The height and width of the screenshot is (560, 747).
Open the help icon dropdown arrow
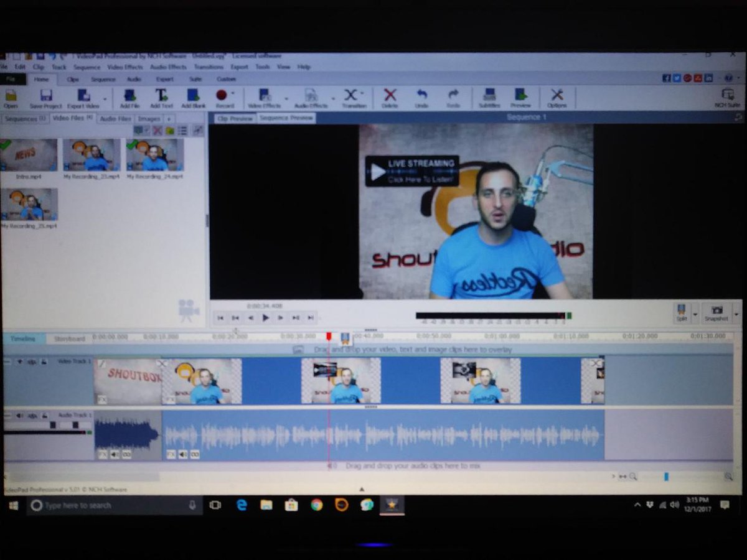click(x=738, y=78)
